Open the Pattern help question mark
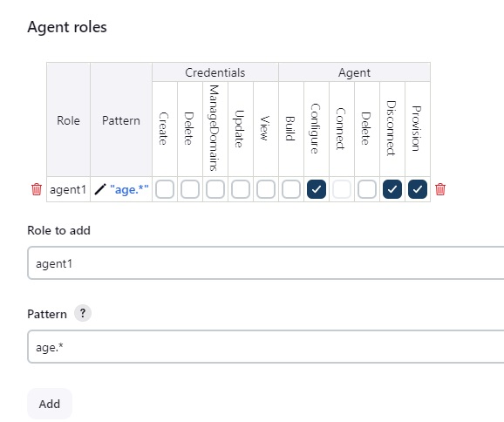Screen dimensions: 504x422 pos(83,313)
